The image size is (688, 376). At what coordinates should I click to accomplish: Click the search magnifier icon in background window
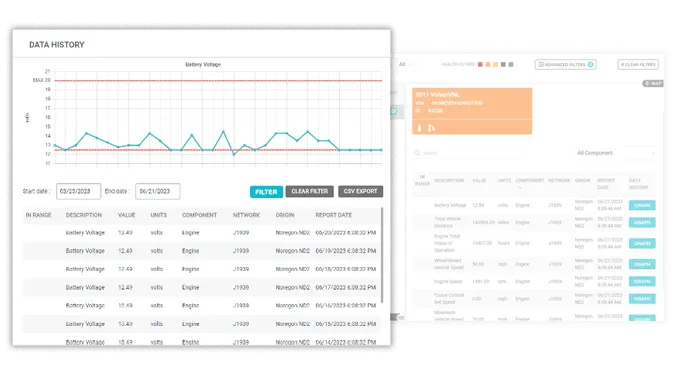[417, 153]
